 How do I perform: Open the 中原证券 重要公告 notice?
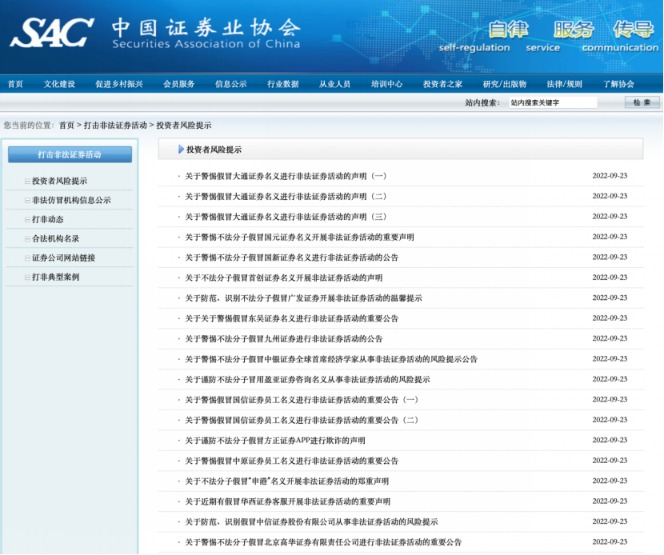[292, 461]
